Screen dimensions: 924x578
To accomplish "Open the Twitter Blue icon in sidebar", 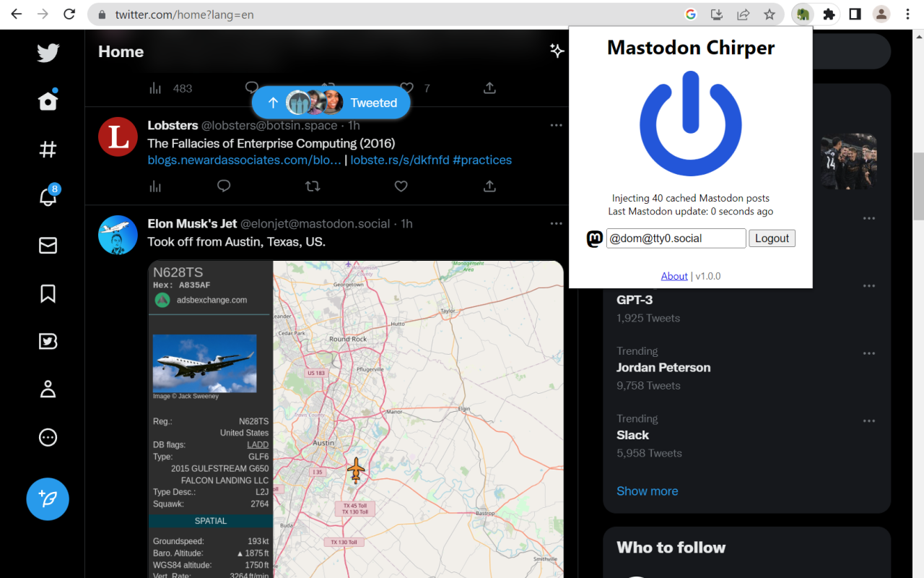I will pyautogui.click(x=48, y=341).
